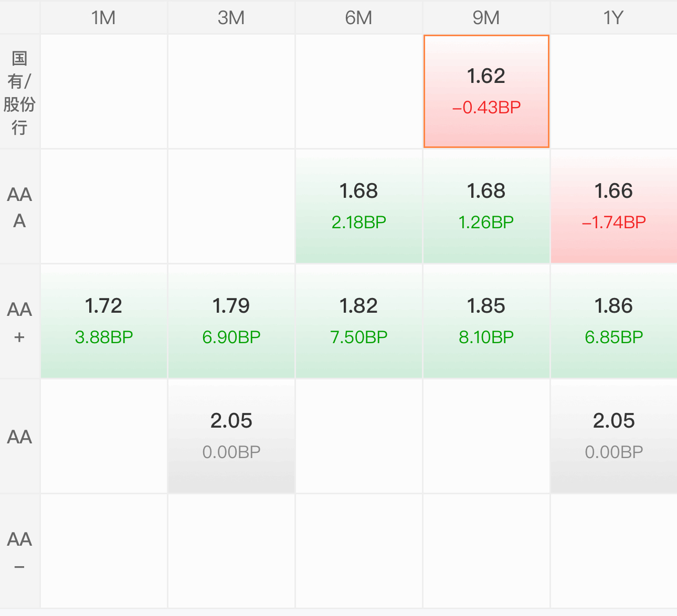
Task: Open the AA+ 3M cell showing 1.79
Action: point(231,321)
